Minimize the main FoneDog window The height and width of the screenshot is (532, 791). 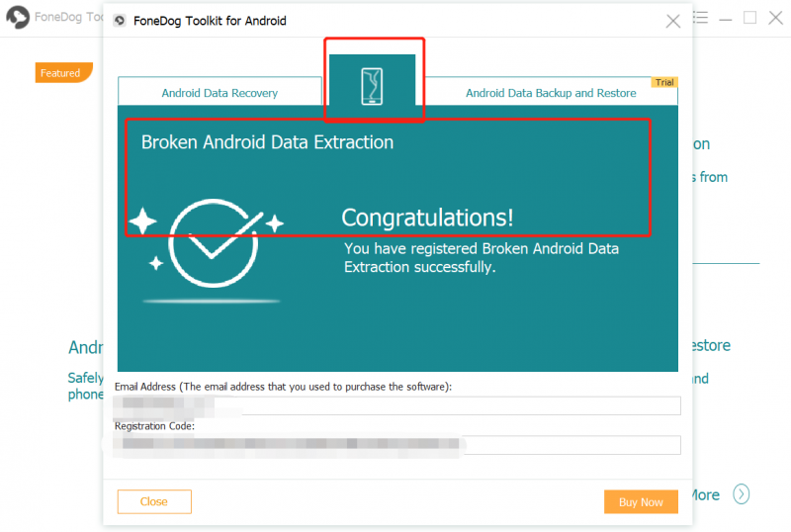point(726,18)
